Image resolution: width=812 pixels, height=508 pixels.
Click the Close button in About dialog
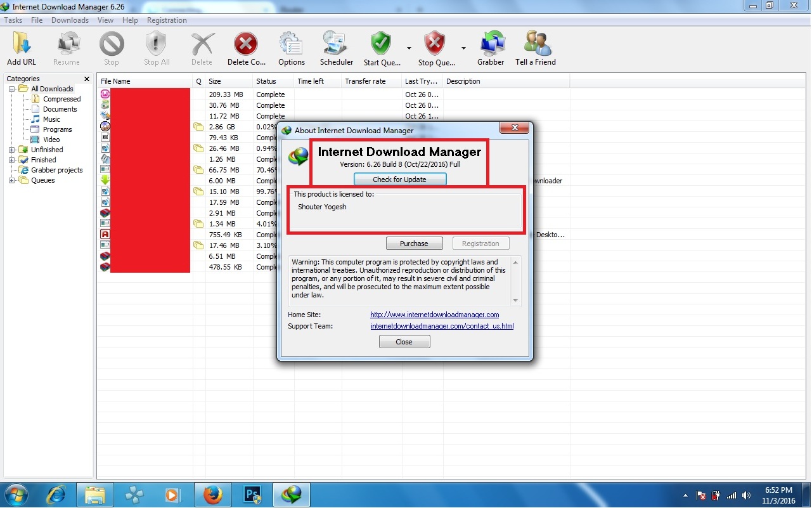[404, 342]
